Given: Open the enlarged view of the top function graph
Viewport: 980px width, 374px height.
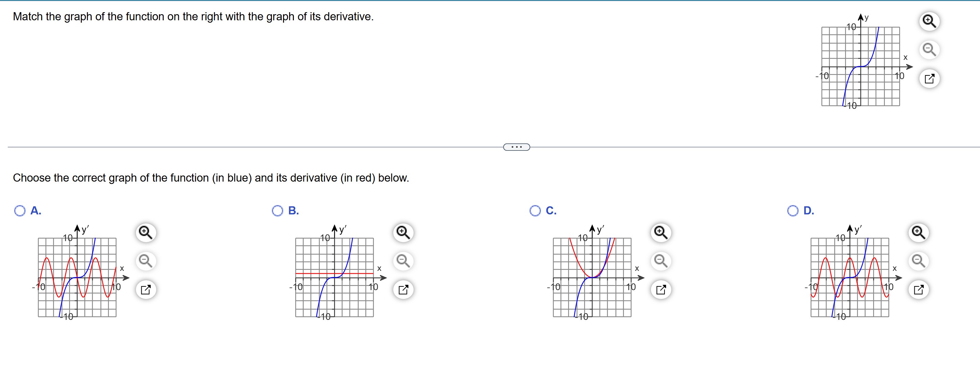Looking at the screenshot, I should point(930,78).
